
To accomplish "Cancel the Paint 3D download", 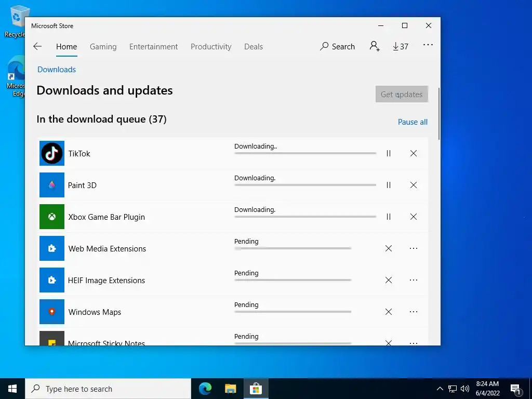I will click(413, 185).
